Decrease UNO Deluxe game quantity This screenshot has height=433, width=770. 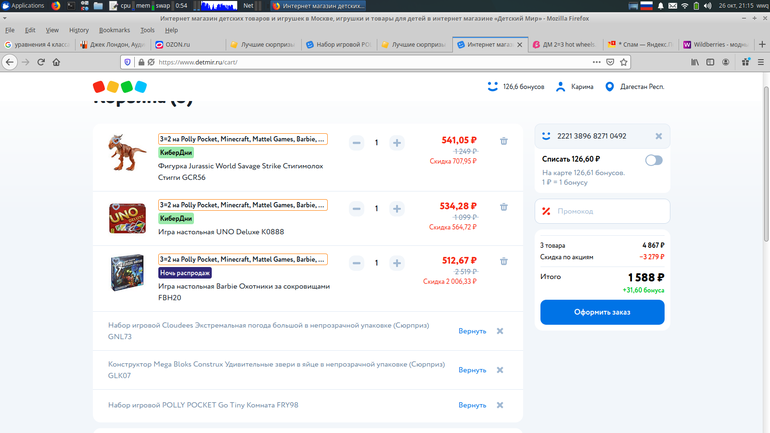pyautogui.click(x=357, y=209)
